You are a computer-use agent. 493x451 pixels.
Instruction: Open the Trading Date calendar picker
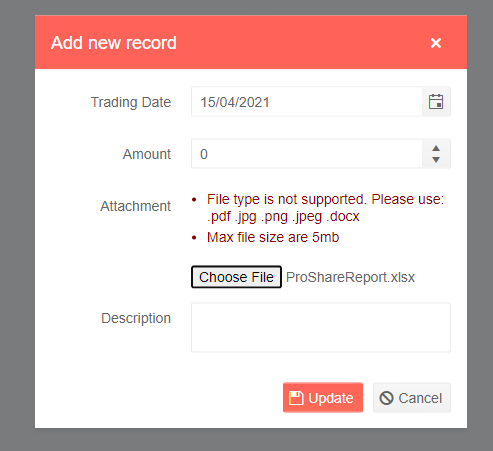click(436, 102)
